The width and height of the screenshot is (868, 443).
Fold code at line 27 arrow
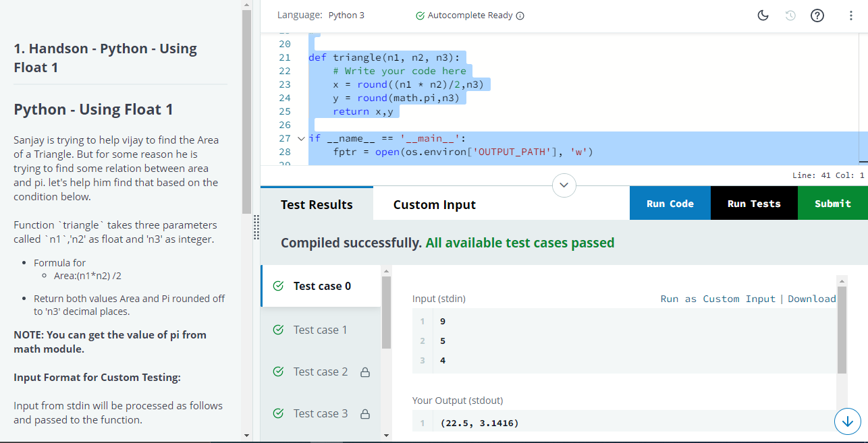[301, 138]
